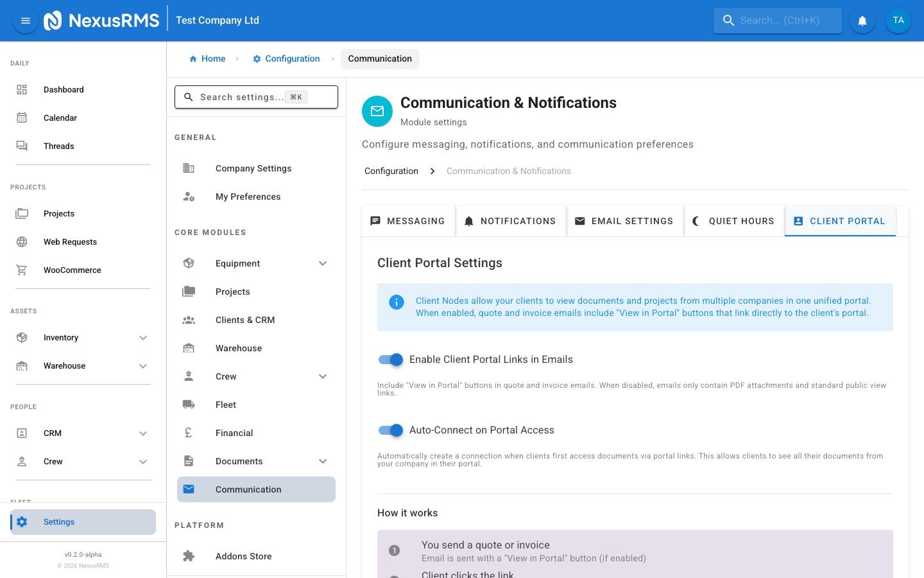Image resolution: width=924 pixels, height=578 pixels.
Task: Disable Enable Client Portal Links in Emails
Action: tap(390, 360)
